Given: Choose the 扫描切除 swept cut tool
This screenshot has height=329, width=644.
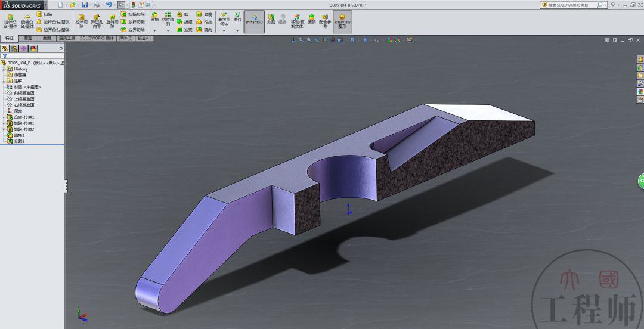Looking at the screenshot, I should 132,14.
